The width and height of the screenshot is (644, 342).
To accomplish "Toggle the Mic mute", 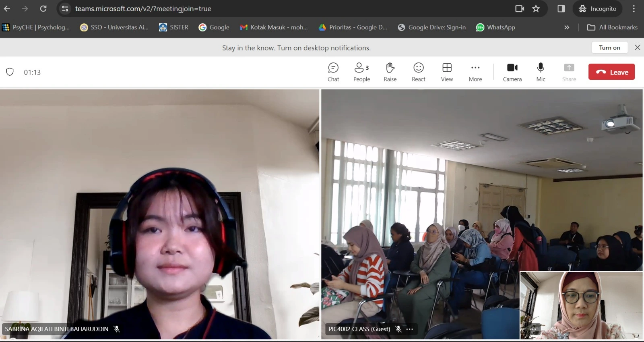I will (541, 73).
